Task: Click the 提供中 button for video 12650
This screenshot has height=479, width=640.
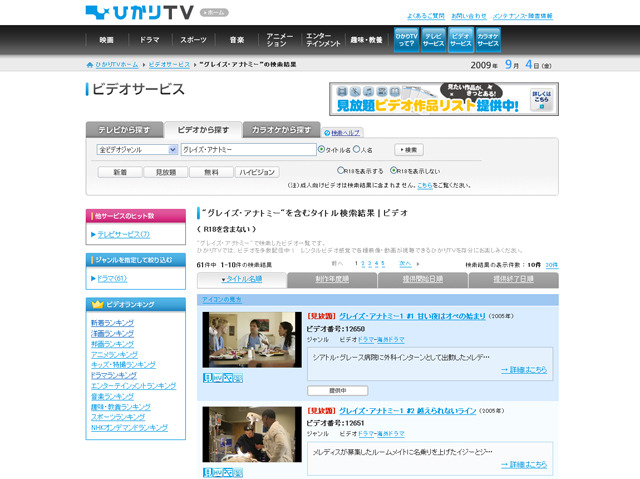Action: pyautogui.click(x=338, y=390)
